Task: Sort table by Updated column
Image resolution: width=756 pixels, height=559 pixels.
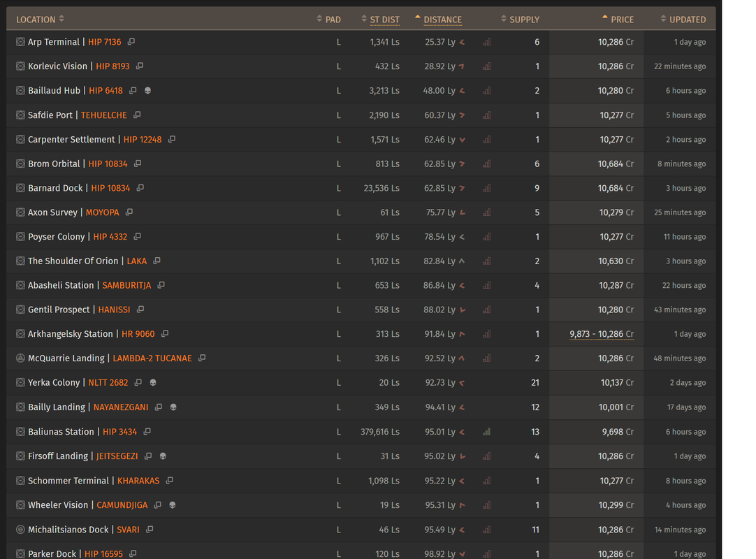Action: coord(683,20)
